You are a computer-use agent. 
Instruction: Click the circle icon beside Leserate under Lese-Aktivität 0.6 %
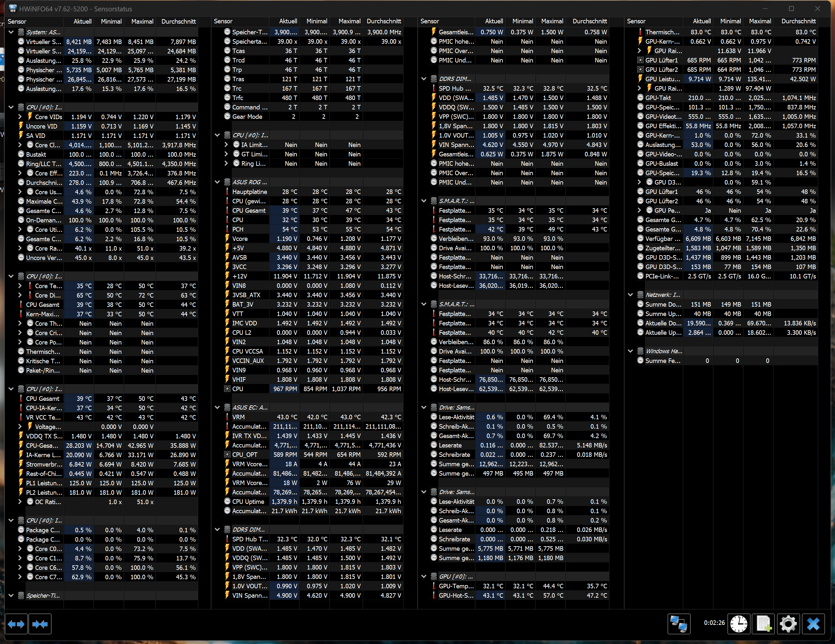click(434, 445)
